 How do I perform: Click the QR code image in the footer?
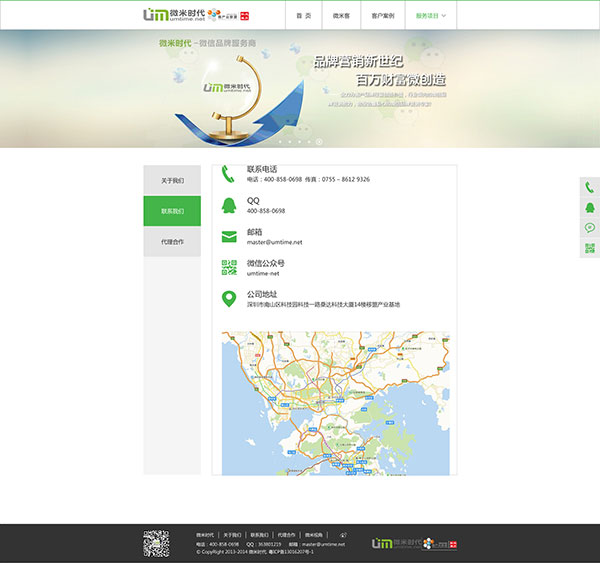[156, 543]
